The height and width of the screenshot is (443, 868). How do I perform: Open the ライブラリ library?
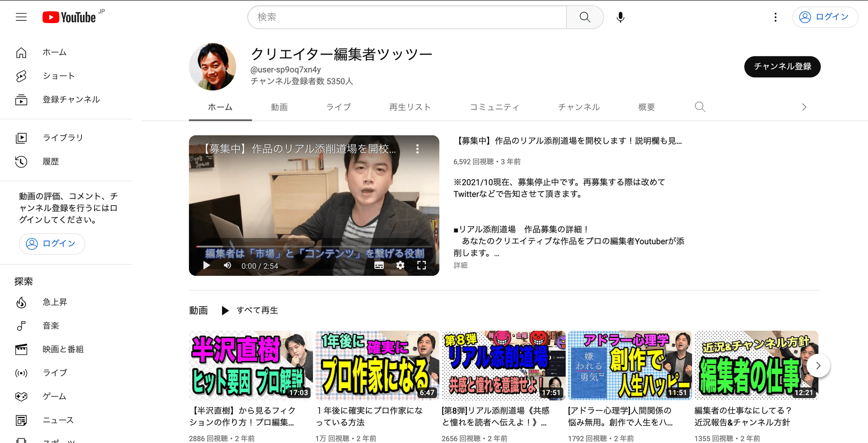pos(63,137)
